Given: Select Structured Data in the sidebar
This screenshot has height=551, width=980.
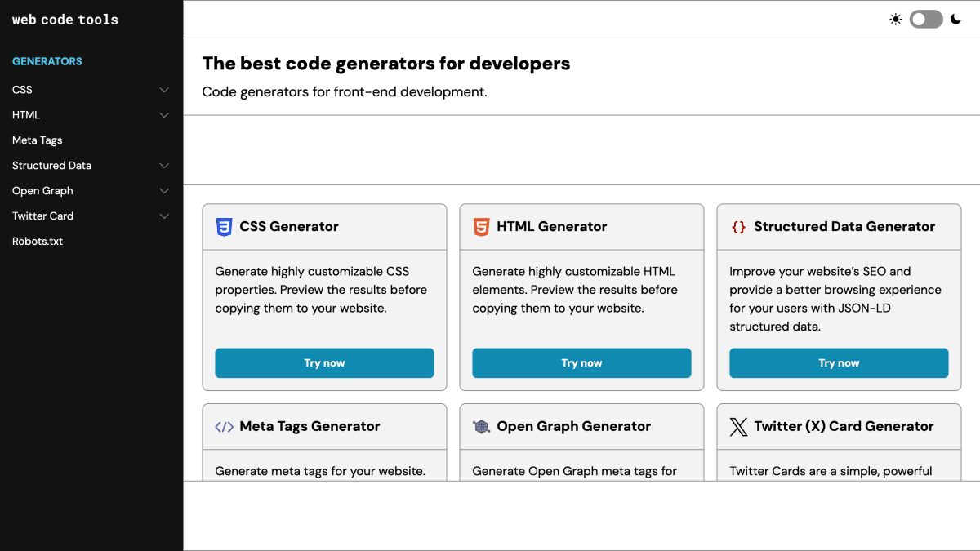Looking at the screenshot, I should (51, 166).
